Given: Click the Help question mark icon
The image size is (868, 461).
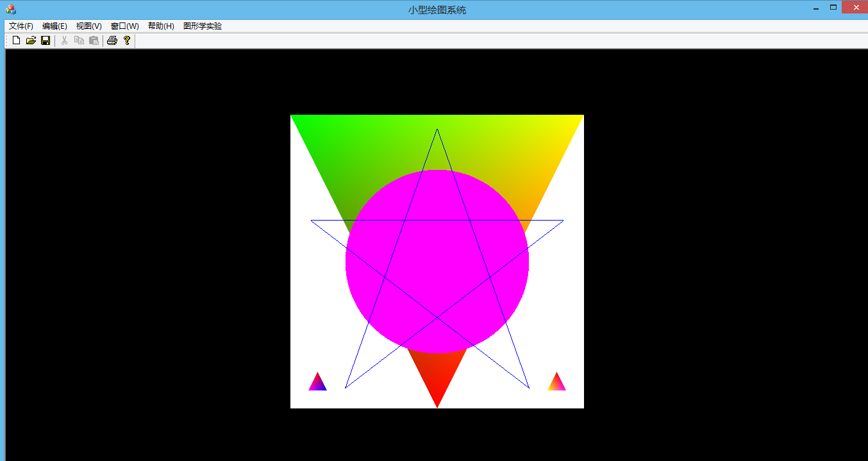Looking at the screenshot, I should pos(127,40).
